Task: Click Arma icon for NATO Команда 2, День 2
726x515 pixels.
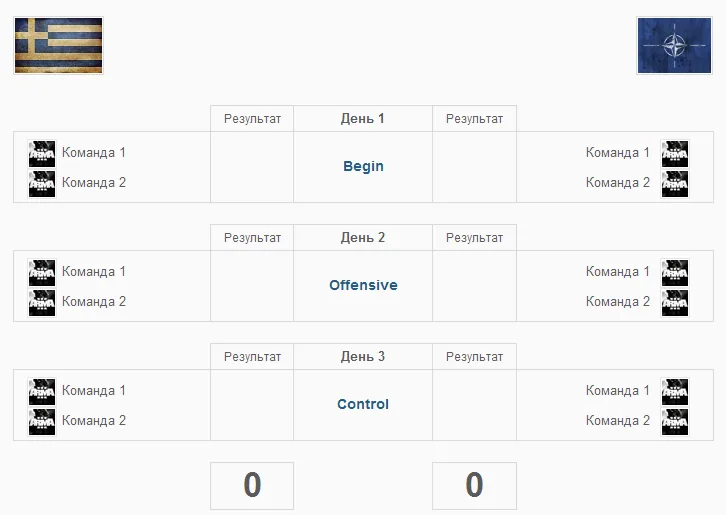Action: (675, 302)
